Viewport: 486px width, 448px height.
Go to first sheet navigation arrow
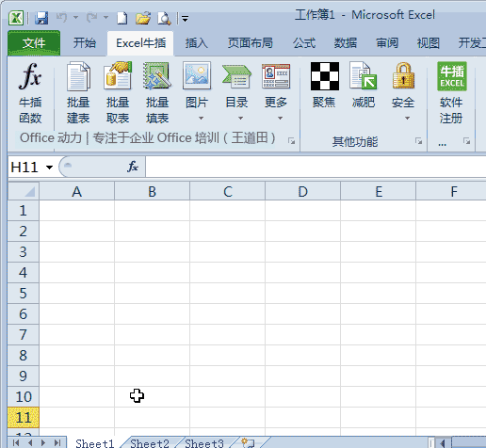(16, 442)
